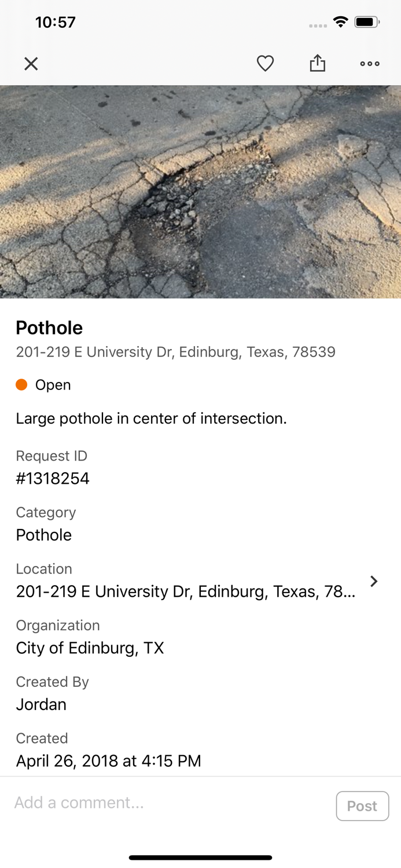Tap the address under the Pothole title
Viewport: 401px width, 868px height.
(x=175, y=352)
